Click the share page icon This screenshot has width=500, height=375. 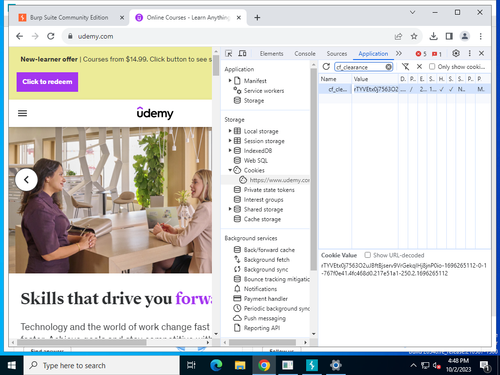(x=398, y=36)
